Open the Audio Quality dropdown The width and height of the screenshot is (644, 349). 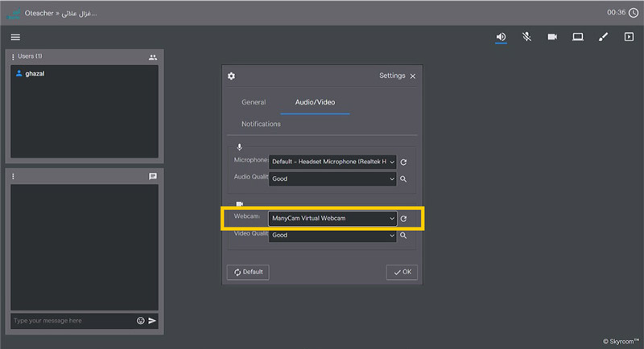332,179
